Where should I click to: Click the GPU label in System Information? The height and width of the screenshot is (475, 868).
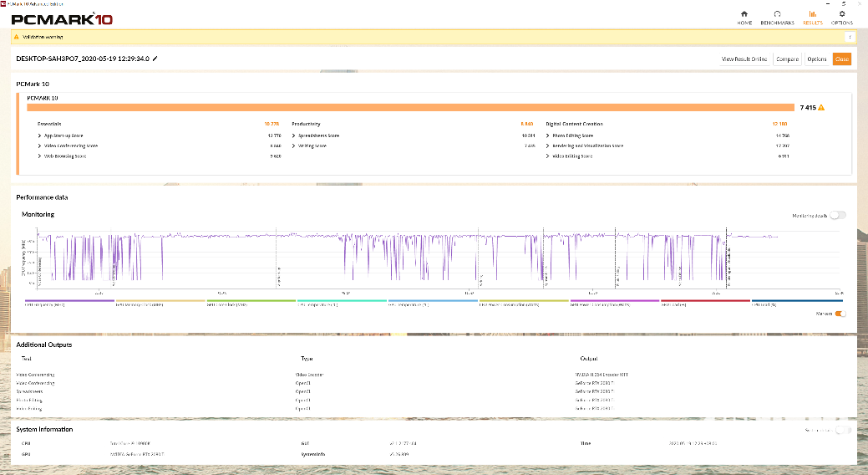(25, 454)
